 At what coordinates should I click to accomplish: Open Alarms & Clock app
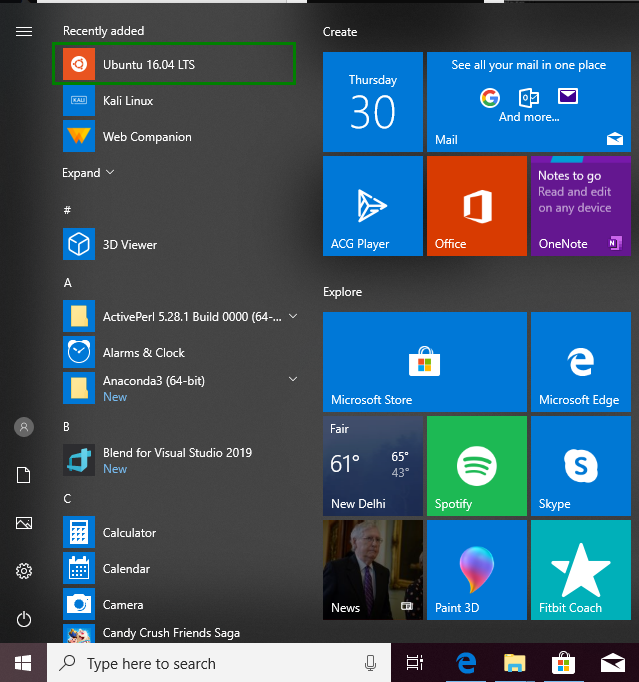pyautogui.click(x=180, y=352)
